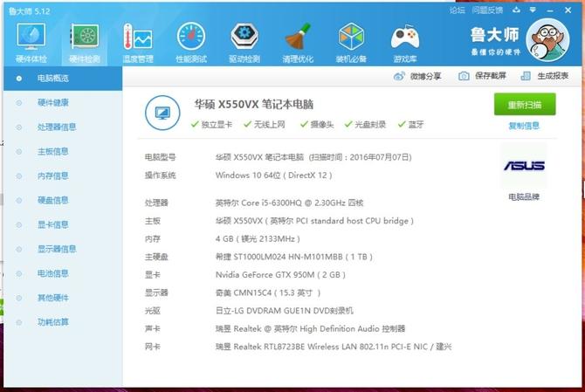Open 清理优化 cleanup optimization broom icon
This screenshot has height=392, width=585.
(x=298, y=43)
